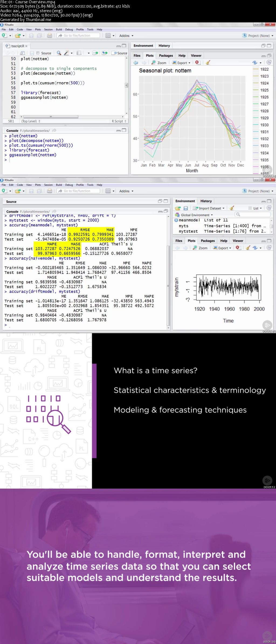The image size is (276, 644).
Task: Clear all plots with broom in Seasonal plot pane
Action: [208, 63]
